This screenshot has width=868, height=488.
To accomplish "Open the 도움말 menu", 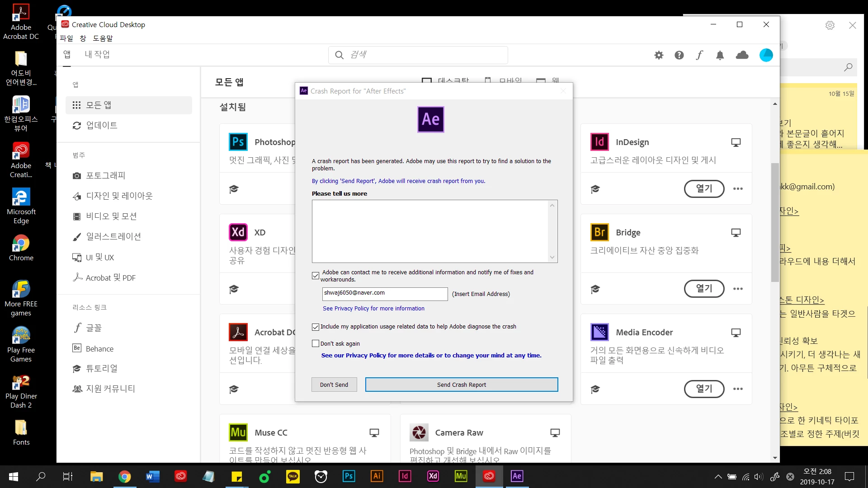I will pyautogui.click(x=103, y=38).
